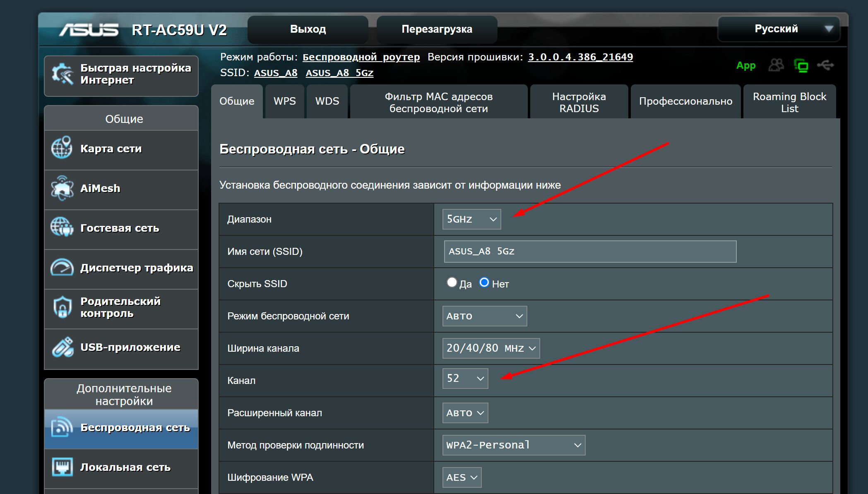Open the Русский language dropdown

[x=779, y=29]
